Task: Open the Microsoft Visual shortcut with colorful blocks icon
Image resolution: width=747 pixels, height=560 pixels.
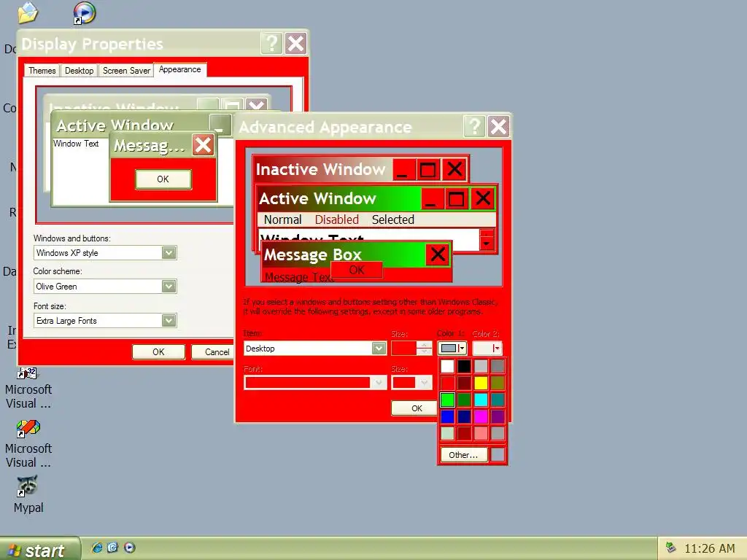Action: coord(28,428)
